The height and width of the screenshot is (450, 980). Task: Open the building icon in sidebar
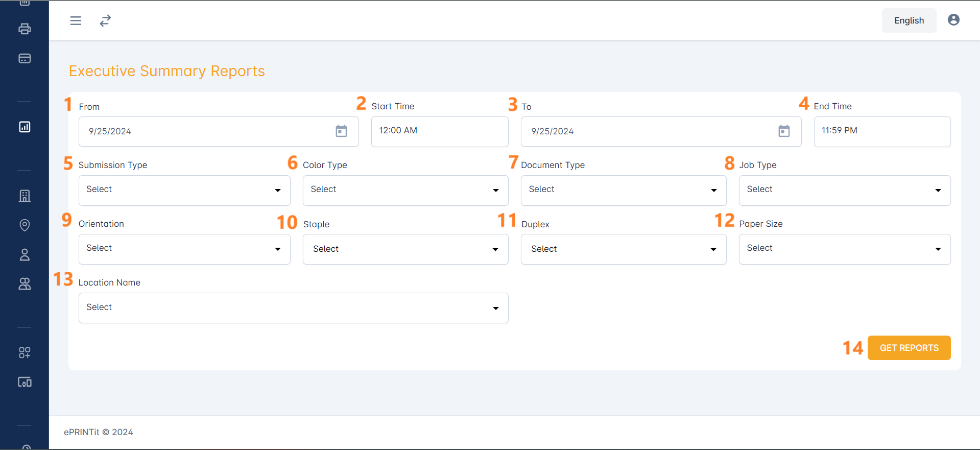25,196
